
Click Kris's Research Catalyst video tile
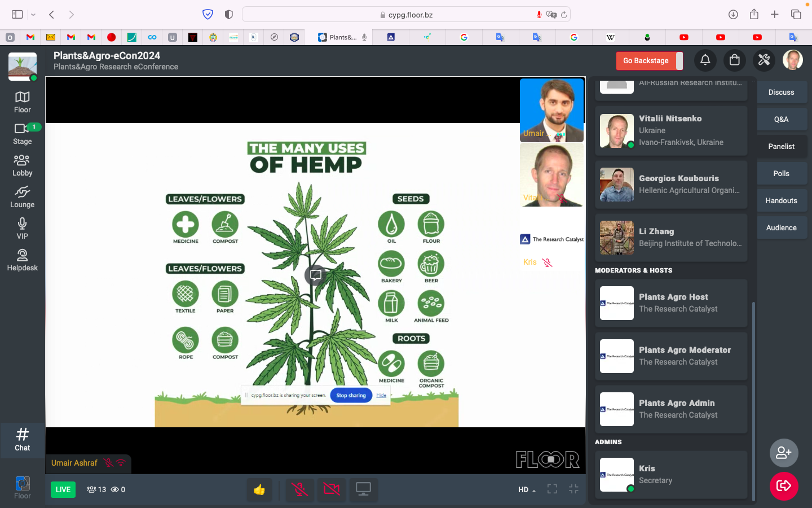(551, 239)
